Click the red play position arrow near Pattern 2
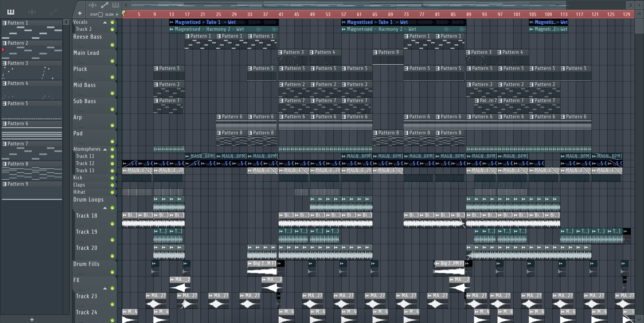644x323 pixels. [3, 49]
